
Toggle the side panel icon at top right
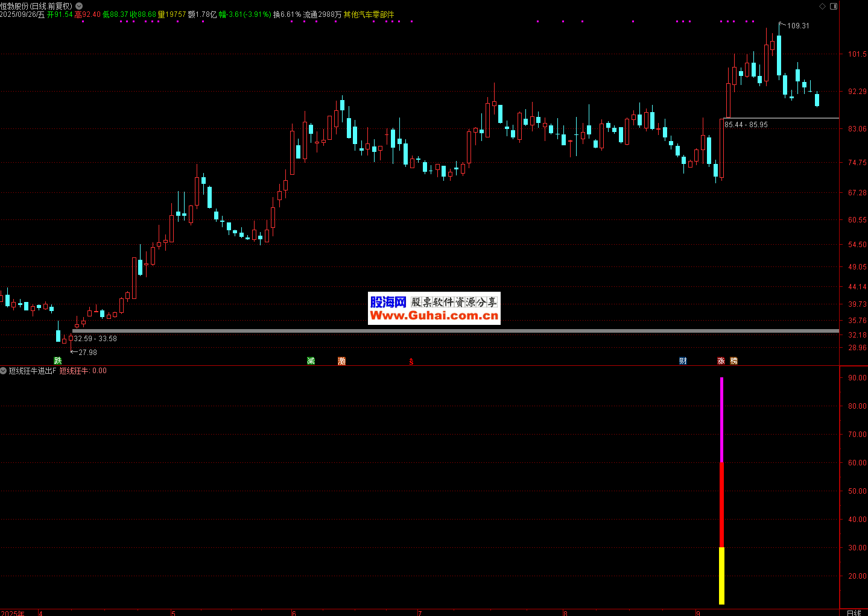[834, 6]
